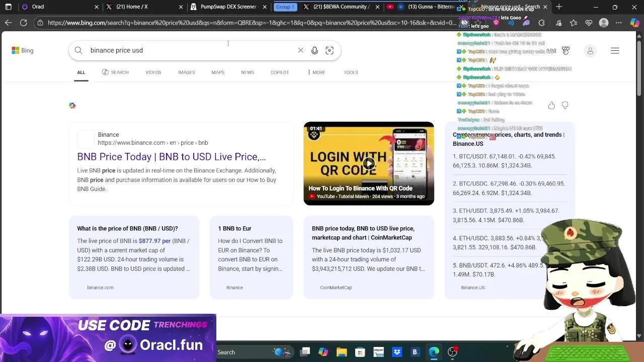
Task: Select the ALL search filter
Action: tap(81, 72)
